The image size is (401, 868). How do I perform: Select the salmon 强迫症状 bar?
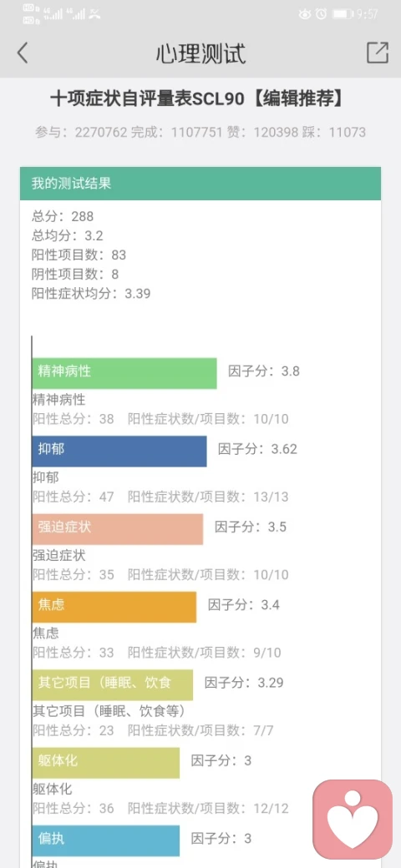click(x=118, y=529)
